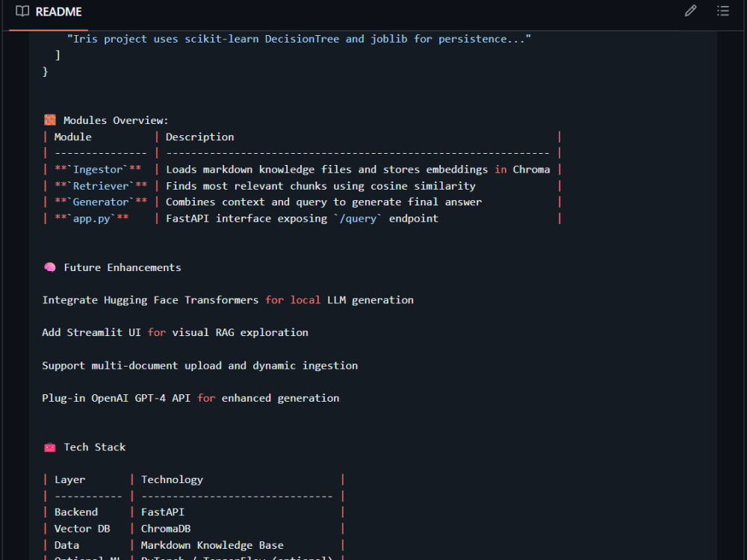747x560 pixels.
Task: Click the 'Iris project uses scikit-learn' string
Action: [299, 39]
